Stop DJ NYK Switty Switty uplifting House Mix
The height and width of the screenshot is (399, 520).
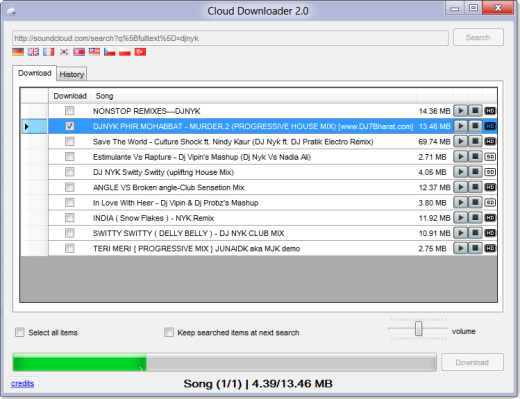pos(475,172)
